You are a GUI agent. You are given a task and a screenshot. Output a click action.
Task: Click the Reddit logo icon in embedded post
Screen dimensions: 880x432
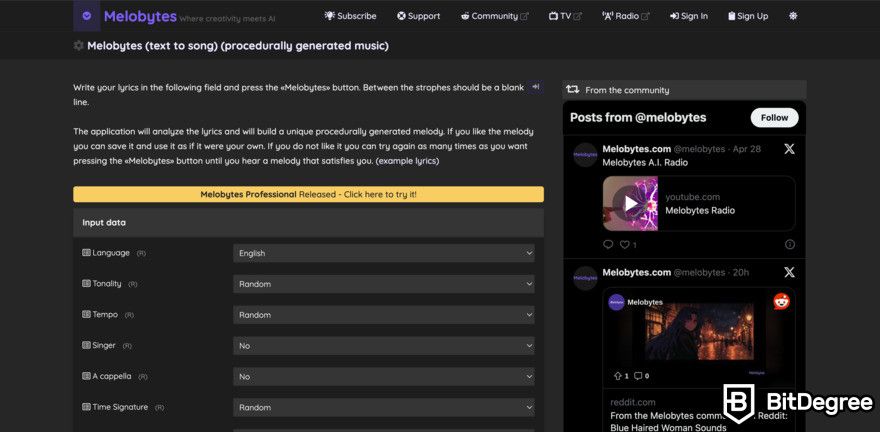click(x=781, y=302)
